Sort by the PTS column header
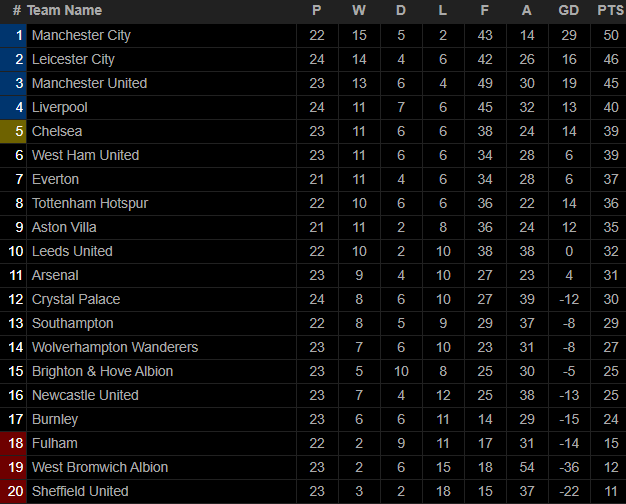 tap(610, 10)
